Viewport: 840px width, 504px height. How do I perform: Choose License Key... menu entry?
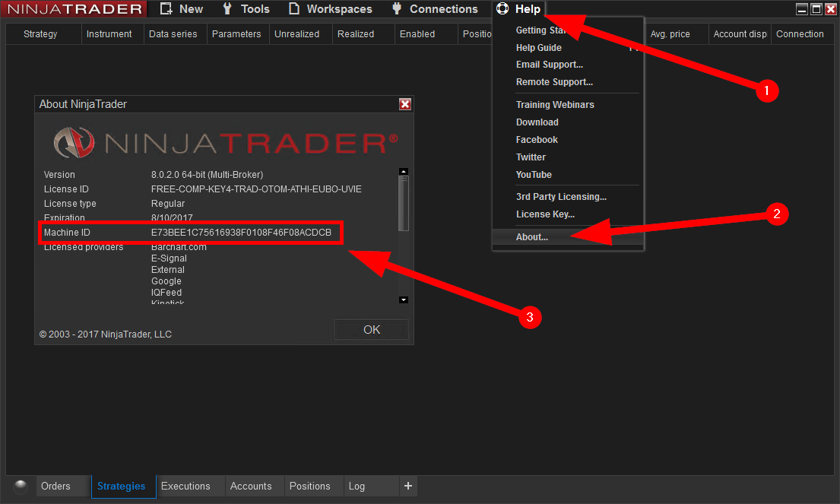tap(545, 214)
